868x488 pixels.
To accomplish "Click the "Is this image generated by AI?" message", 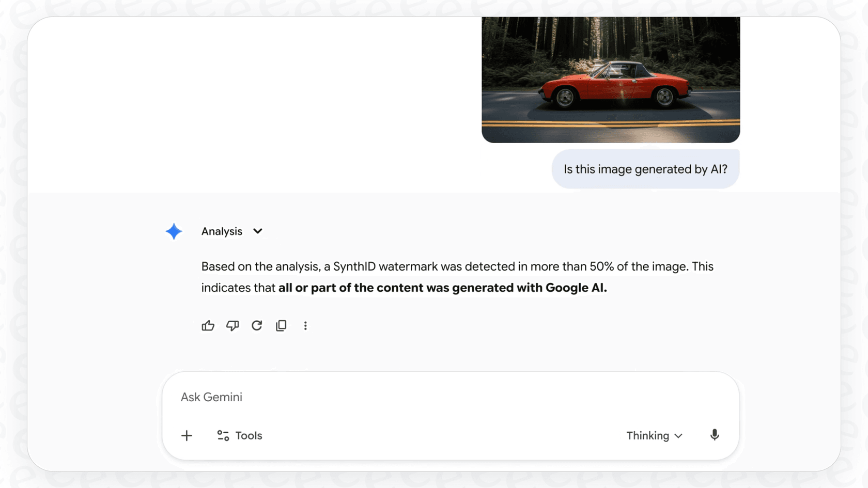I will point(645,169).
